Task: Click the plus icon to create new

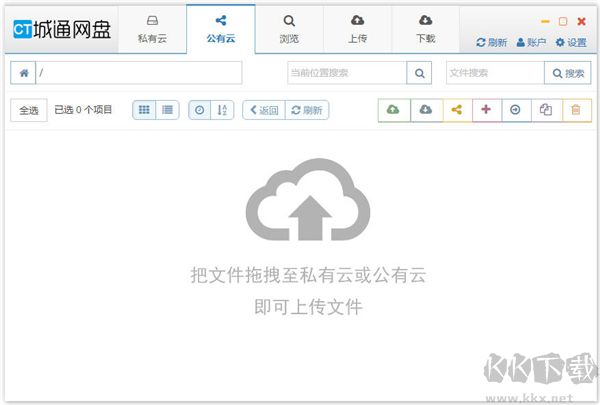Action: [x=486, y=110]
